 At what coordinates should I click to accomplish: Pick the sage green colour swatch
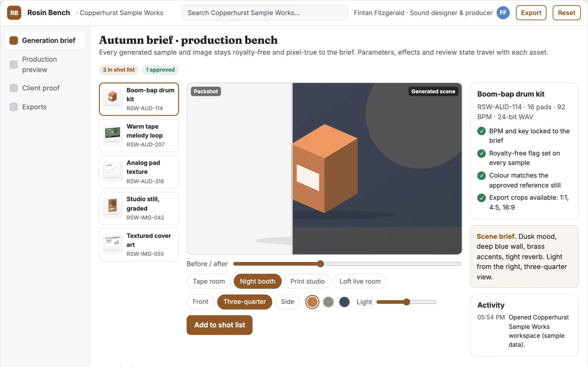(x=328, y=302)
